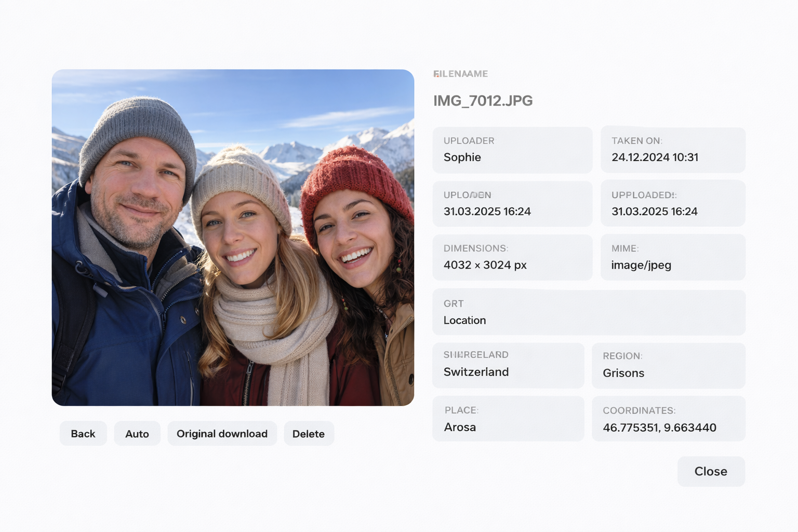Delete the IMG_7012.JPG photo
Viewport: 798px width, 532px height.
click(x=309, y=434)
